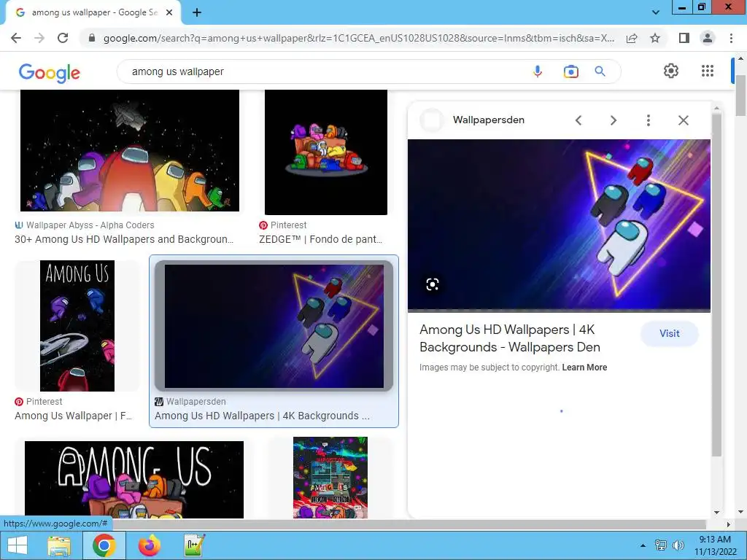Viewport: 747px width, 560px height.
Task: Open the preview panel more options menu
Action: [x=649, y=120]
